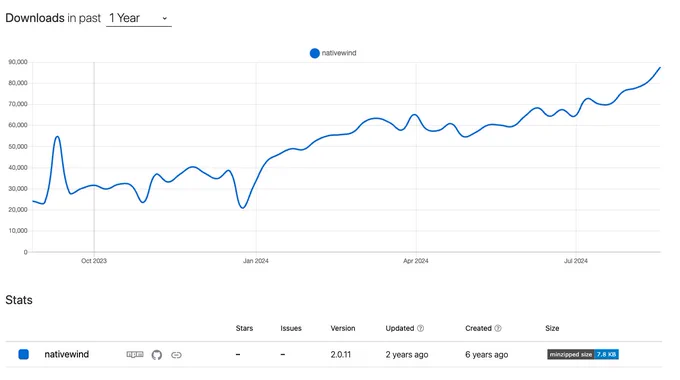Click the Version column header
Viewport: 680px width, 380px height.
(x=343, y=328)
